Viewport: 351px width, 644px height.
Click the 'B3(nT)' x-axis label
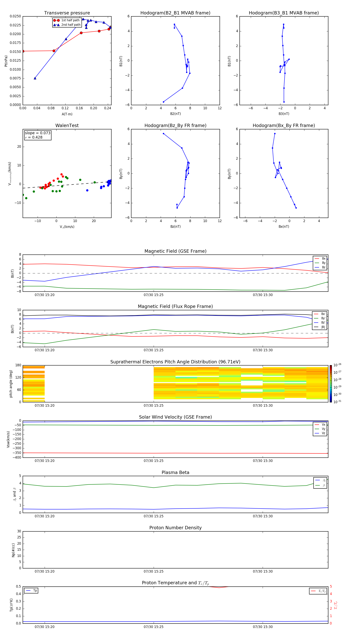(x=284, y=114)
